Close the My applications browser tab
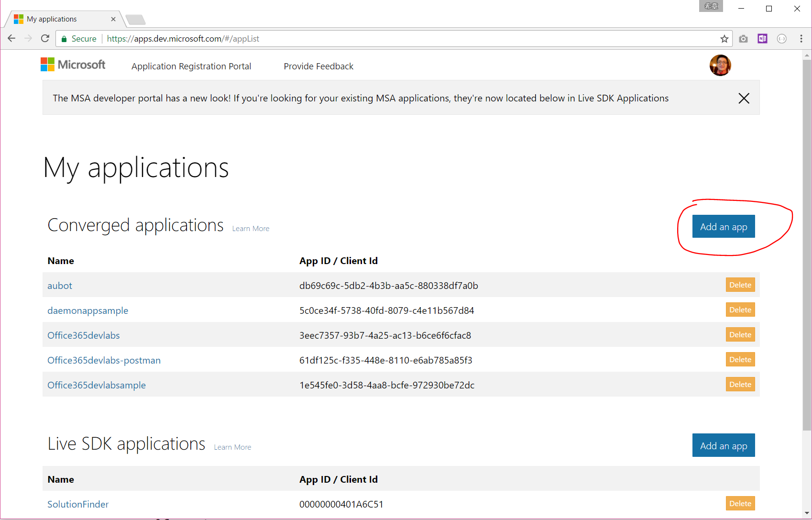The height and width of the screenshot is (520, 812). pyautogui.click(x=113, y=19)
